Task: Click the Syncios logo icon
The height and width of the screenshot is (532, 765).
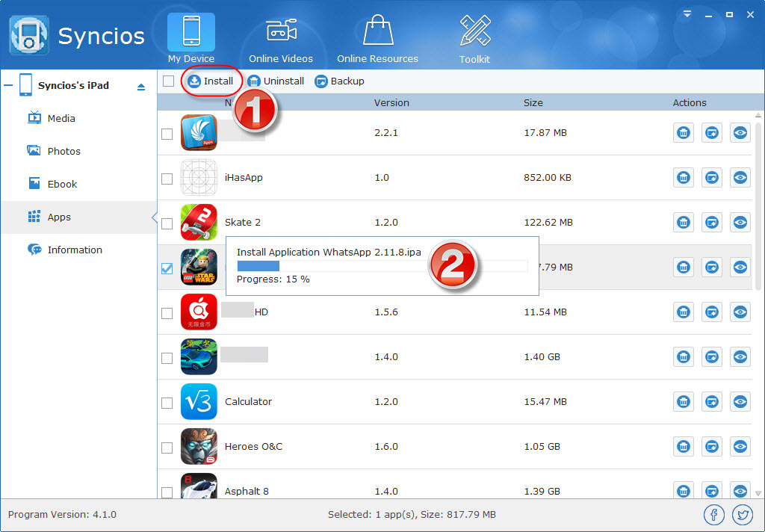Action: 29,35
